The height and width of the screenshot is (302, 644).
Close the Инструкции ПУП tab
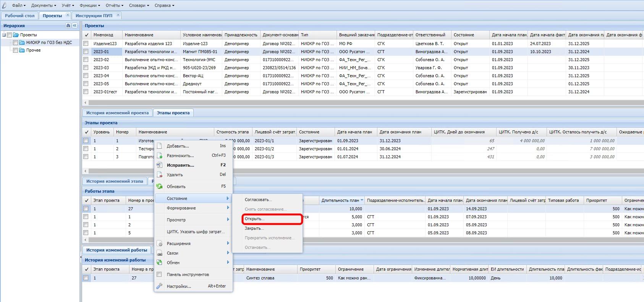click(118, 15)
